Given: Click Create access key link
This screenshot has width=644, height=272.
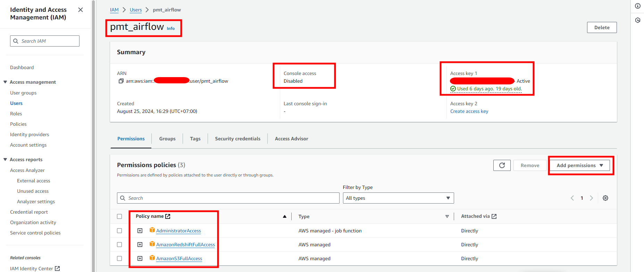Looking at the screenshot, I should pos(469,111).
